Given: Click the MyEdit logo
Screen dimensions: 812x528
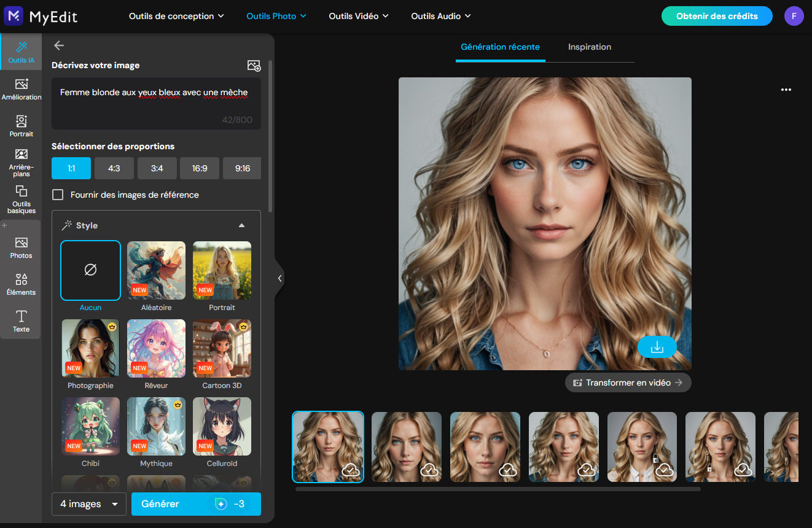Looking at the screenshot, I should (41, 16).
